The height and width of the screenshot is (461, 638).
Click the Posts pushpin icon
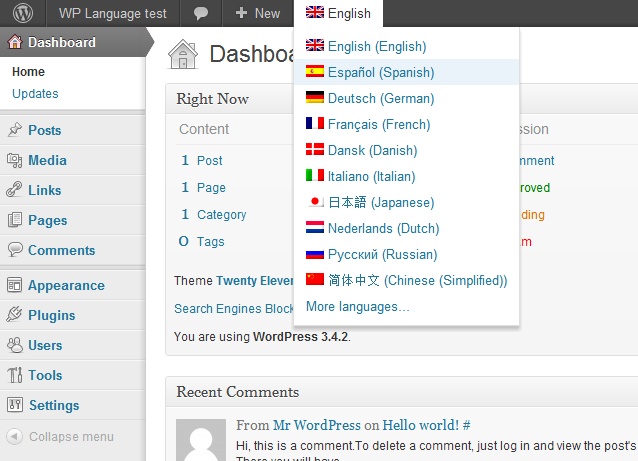15,130
